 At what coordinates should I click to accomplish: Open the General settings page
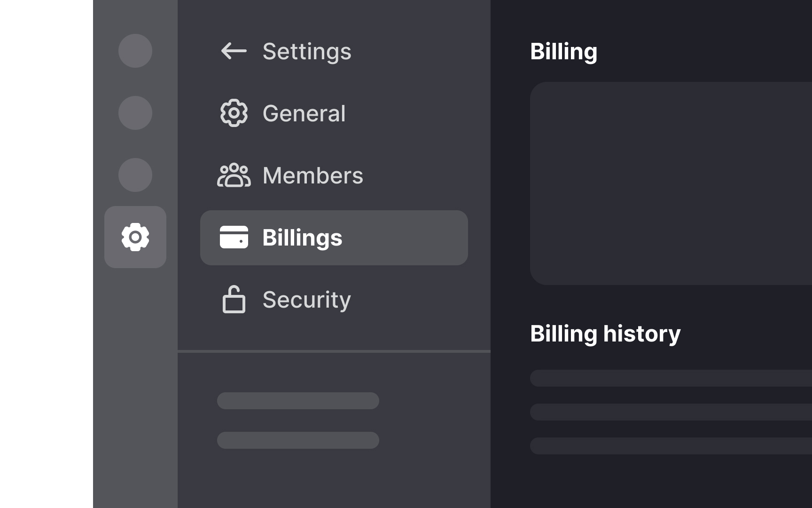coord(304,113)
